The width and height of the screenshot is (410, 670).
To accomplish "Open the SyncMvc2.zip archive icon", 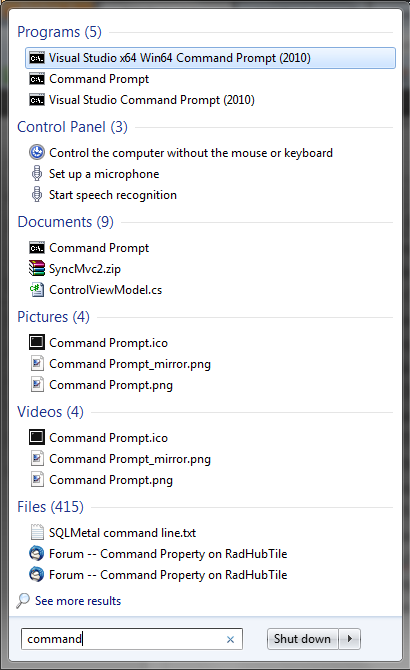I will coord(37,268).
